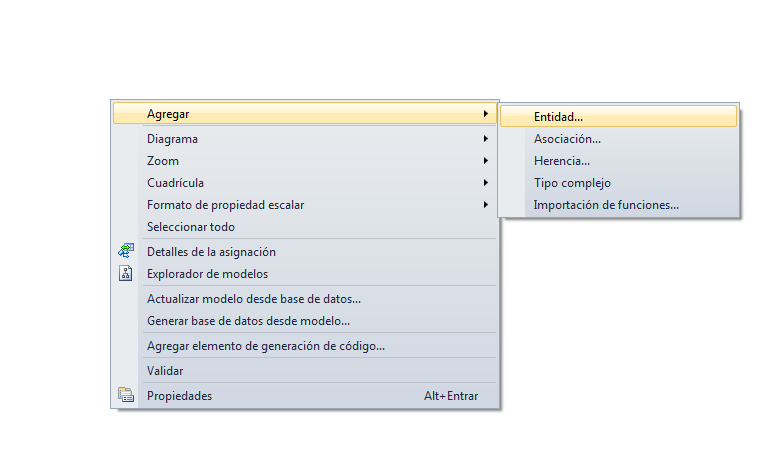Click the Explorador de modelos icon

(x=126, y=273)
